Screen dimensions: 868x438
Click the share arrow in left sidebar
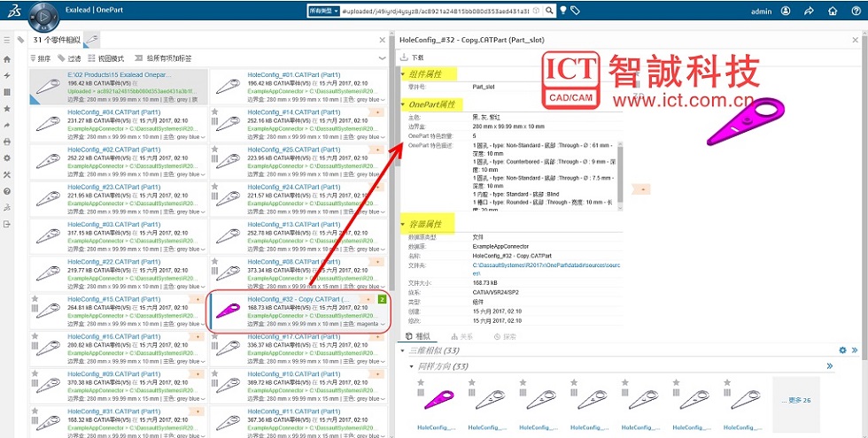tap(7, 125)
